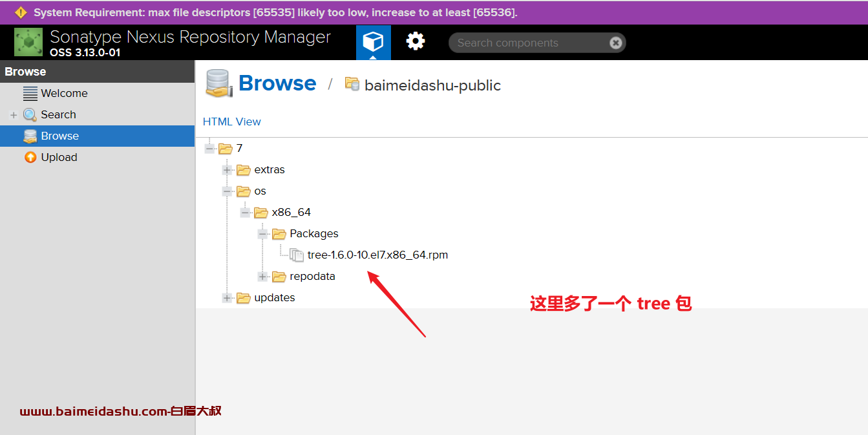Click the OSS 3.13.0-01 version text
Screen dimensions: 868x435
tap(85, 52)
